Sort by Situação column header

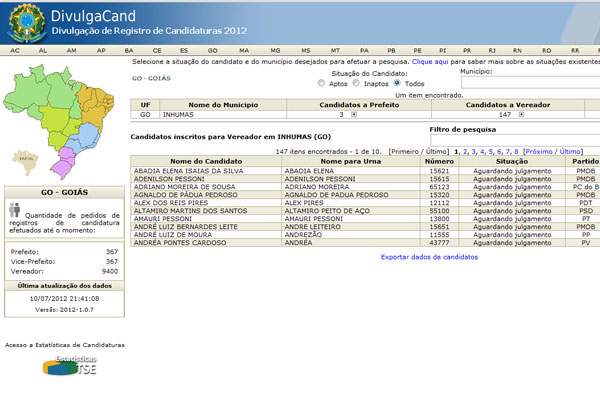coord(512,161)
